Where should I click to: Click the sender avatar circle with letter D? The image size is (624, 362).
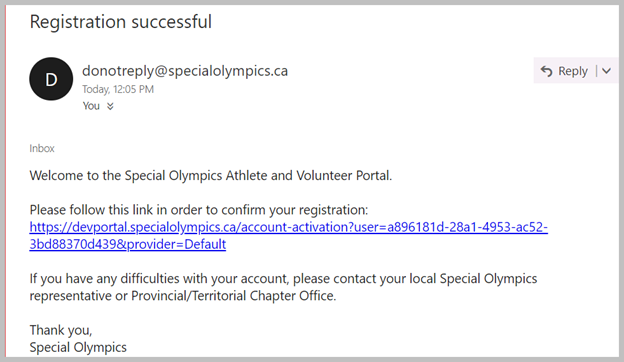click(51, 79)
